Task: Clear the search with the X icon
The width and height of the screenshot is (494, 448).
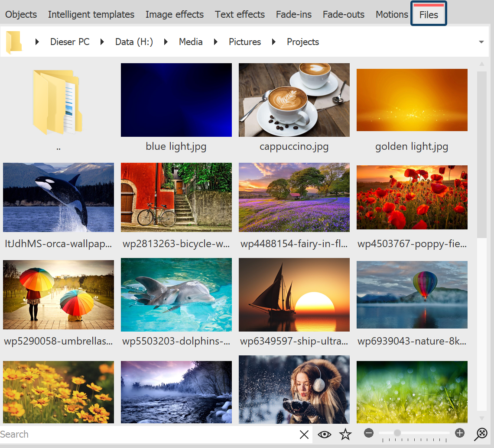Action: pos(304,434)
